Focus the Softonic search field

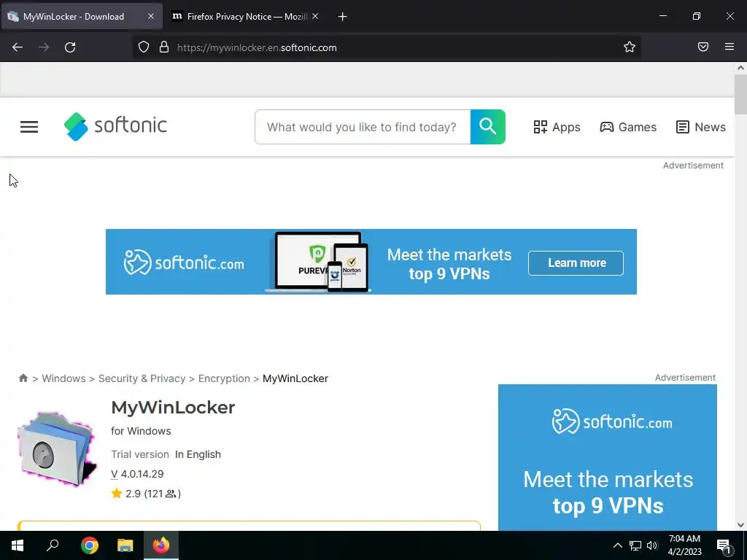click(363, 127)
